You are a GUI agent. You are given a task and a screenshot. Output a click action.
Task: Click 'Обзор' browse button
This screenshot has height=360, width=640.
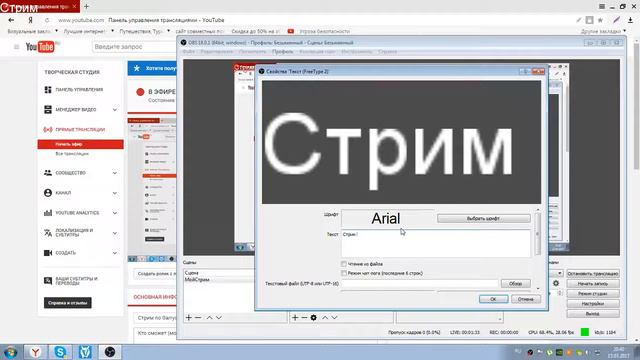(516, 284)
